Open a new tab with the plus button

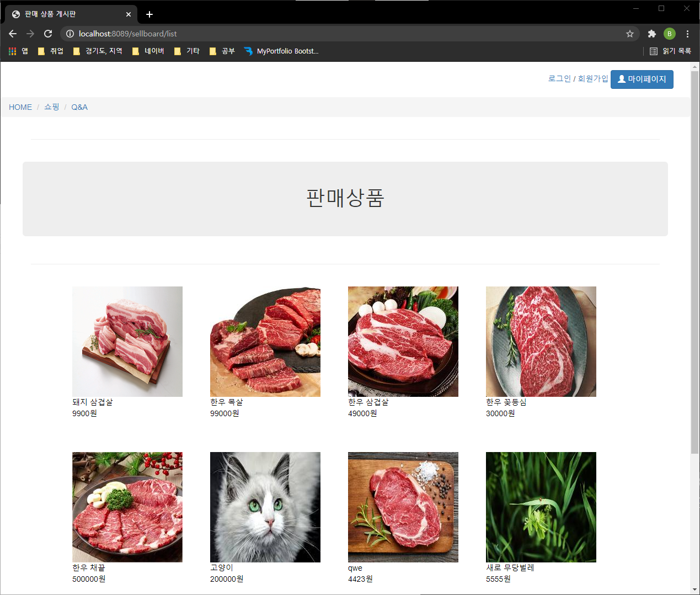(x=149, y=14)
